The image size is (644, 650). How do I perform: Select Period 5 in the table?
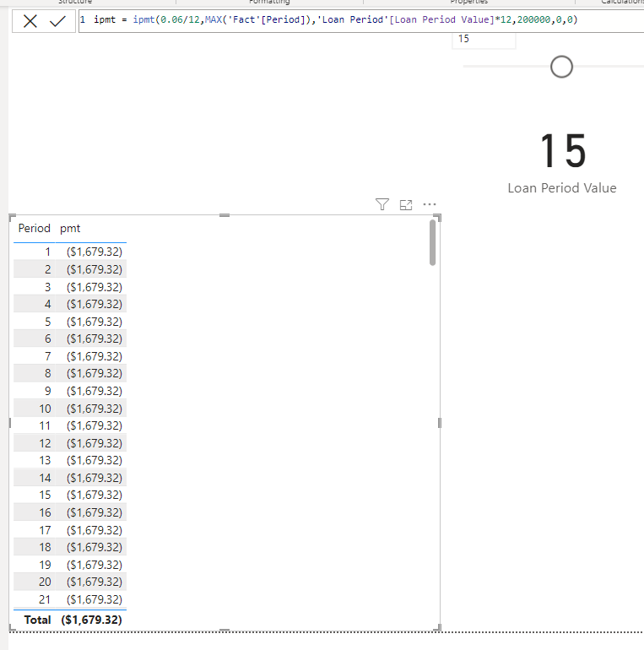[47, 322]
